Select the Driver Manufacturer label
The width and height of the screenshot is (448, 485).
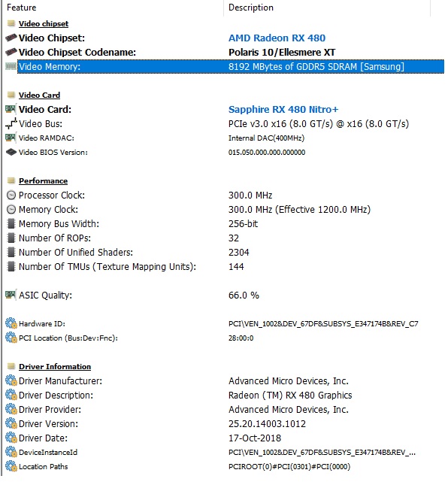[x=60, y=380]
